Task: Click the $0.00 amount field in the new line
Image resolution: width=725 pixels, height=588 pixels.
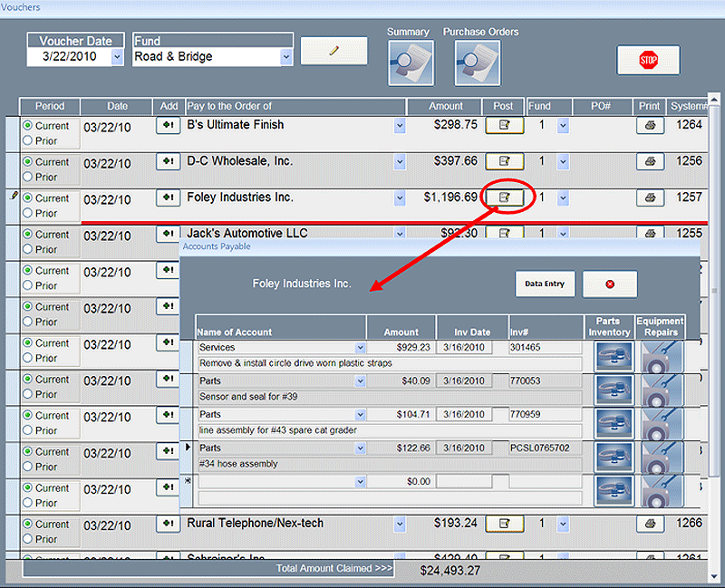Action: (x=401, y=482)
